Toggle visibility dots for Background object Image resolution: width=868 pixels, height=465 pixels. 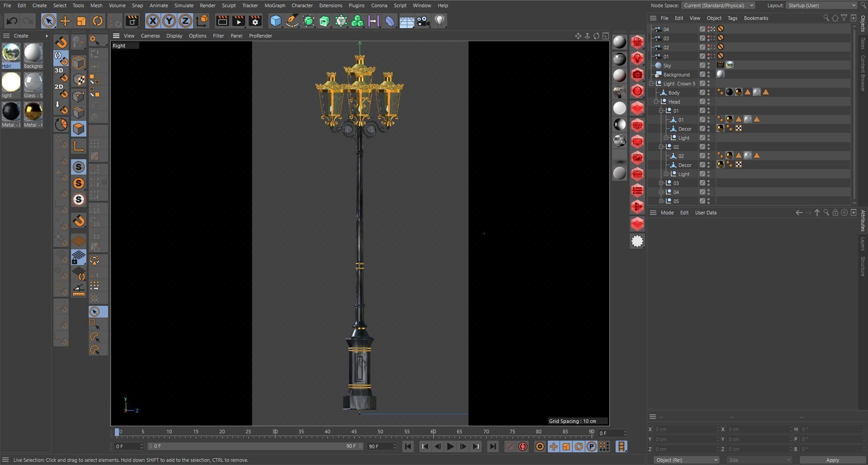[x=709, y=74]
